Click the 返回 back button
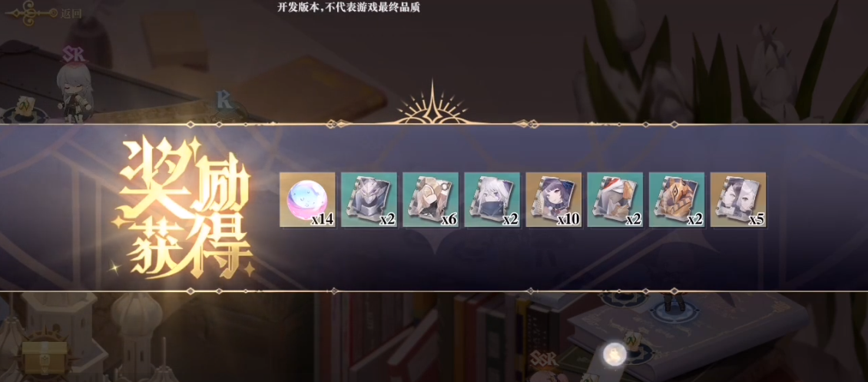The width and height of the screenshot is (868, 382). click(42, 13)
